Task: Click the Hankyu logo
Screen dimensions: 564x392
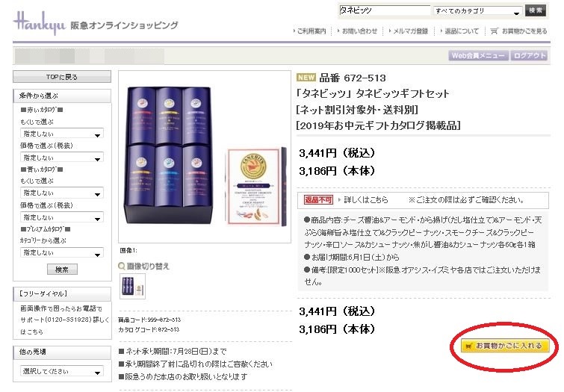Action: coord(40,22)
